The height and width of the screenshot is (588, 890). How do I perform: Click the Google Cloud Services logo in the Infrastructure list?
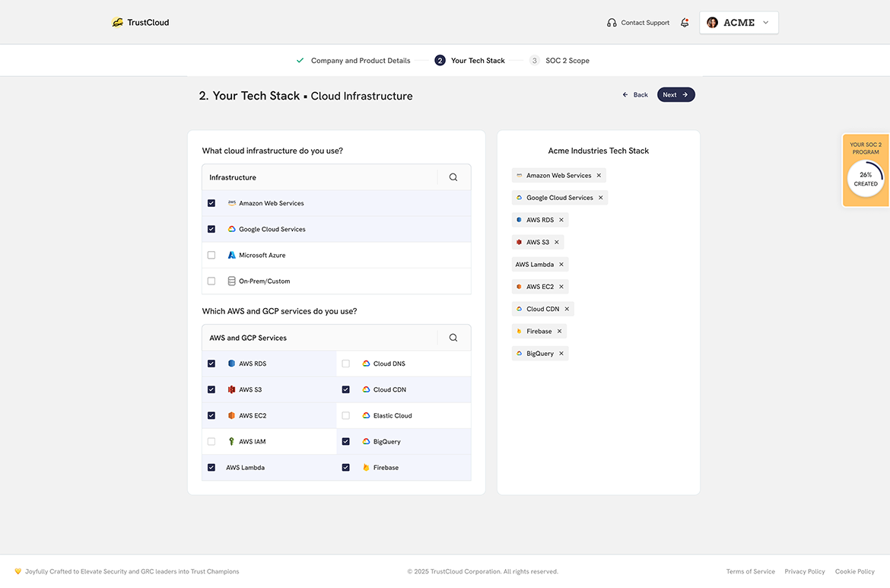pos(231,229)
